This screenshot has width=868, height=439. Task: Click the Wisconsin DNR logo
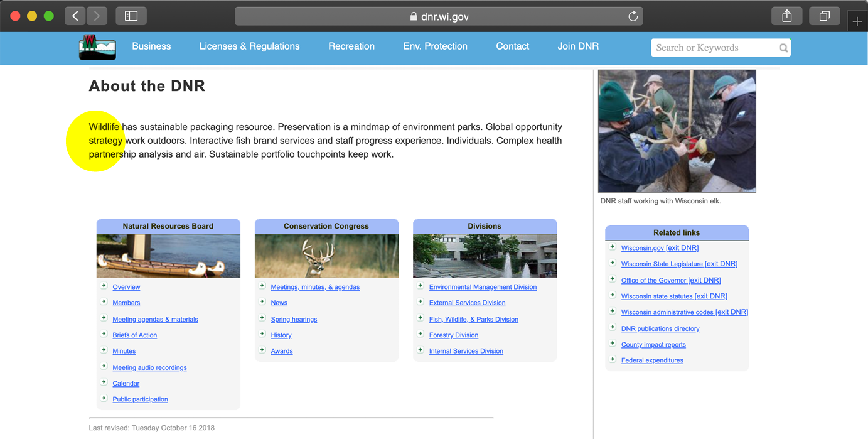click(x=97, y=46)
